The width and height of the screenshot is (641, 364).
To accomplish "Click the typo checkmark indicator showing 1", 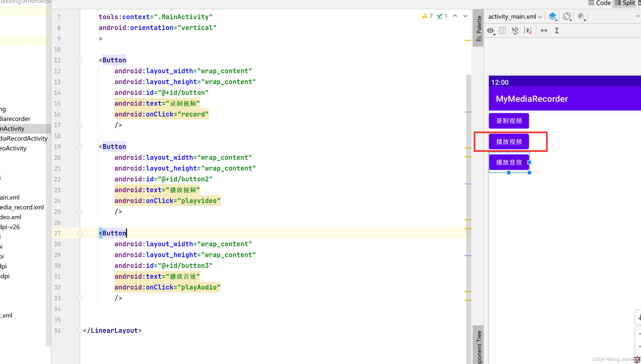I will coord(442,16).
